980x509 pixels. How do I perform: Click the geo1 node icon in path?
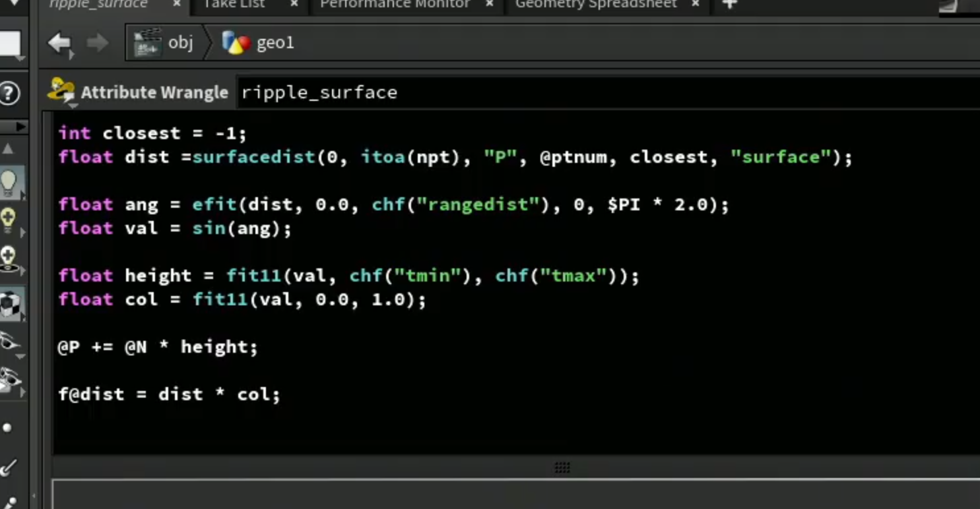(x=236, y=44)
